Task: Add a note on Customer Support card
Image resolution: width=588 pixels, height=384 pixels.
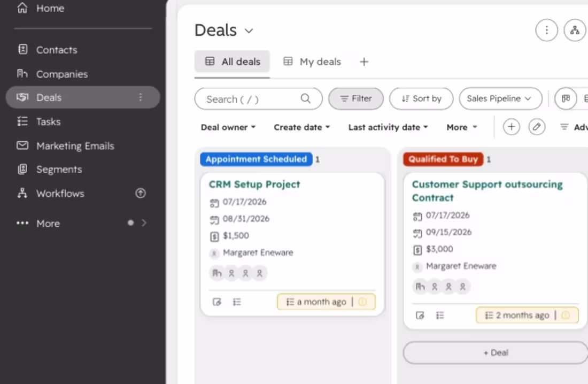Action: click(420, 316)
